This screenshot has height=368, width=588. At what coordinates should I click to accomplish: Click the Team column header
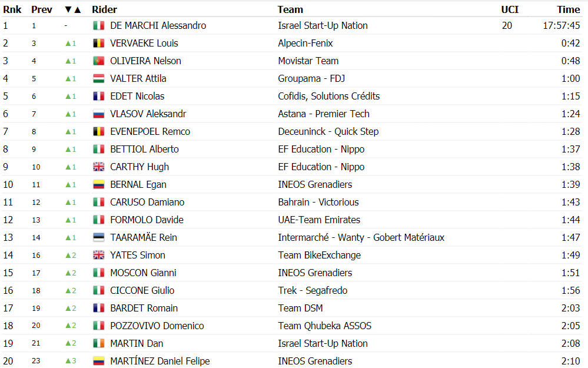click(290, 10)
